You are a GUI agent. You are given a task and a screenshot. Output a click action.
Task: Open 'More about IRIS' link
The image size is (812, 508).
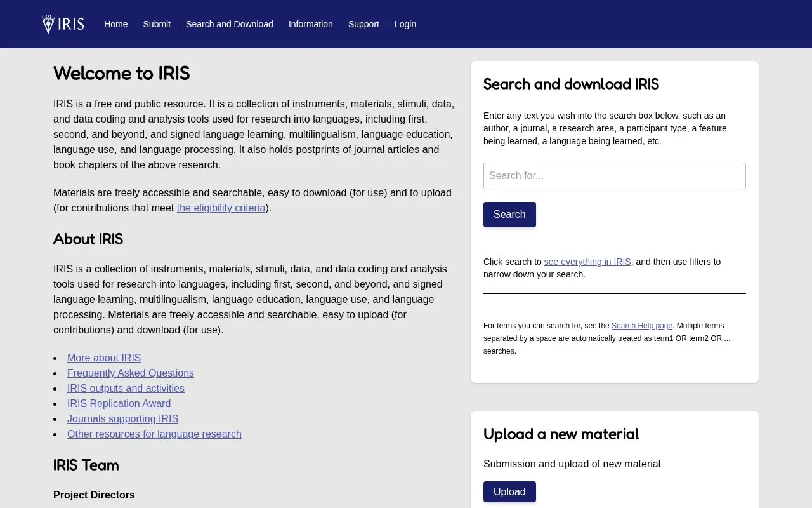pyautogui.click(x=104, y=358)
